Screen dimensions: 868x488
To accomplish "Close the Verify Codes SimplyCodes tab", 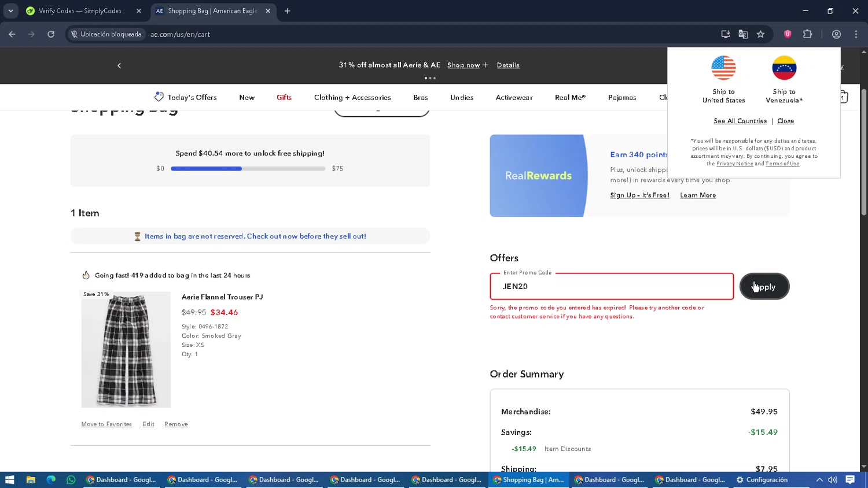I will tap(139, 11).
